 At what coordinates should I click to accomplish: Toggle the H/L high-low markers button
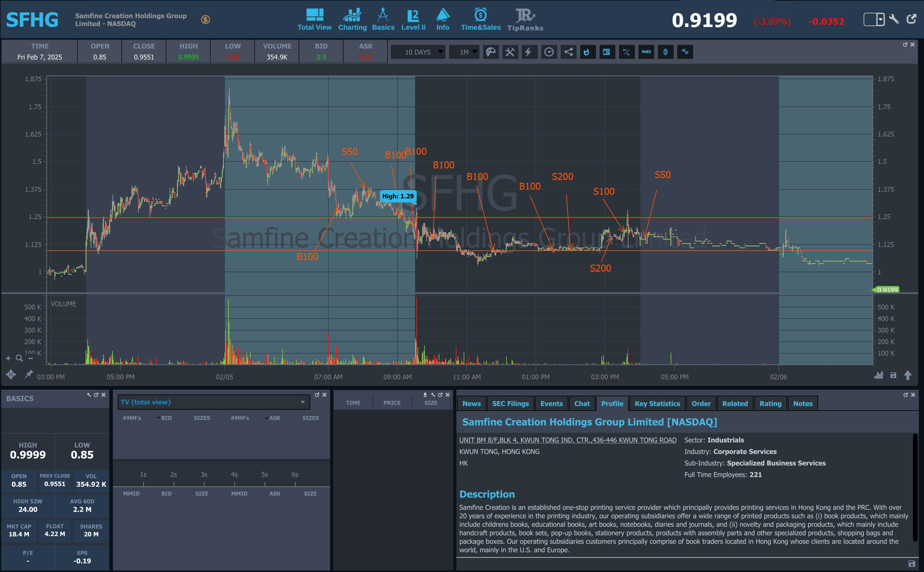626,52
